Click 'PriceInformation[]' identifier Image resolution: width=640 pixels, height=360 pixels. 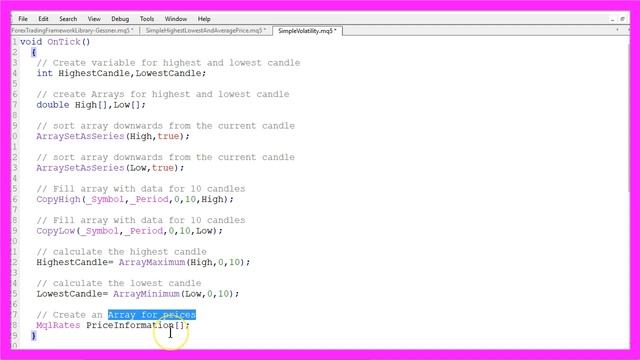tap(135, 325)
